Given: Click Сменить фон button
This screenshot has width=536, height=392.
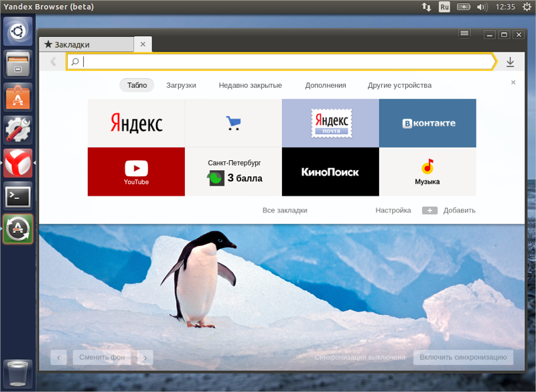Looking at the screenshot, I should pyautogui.click(x=102, y=357).
